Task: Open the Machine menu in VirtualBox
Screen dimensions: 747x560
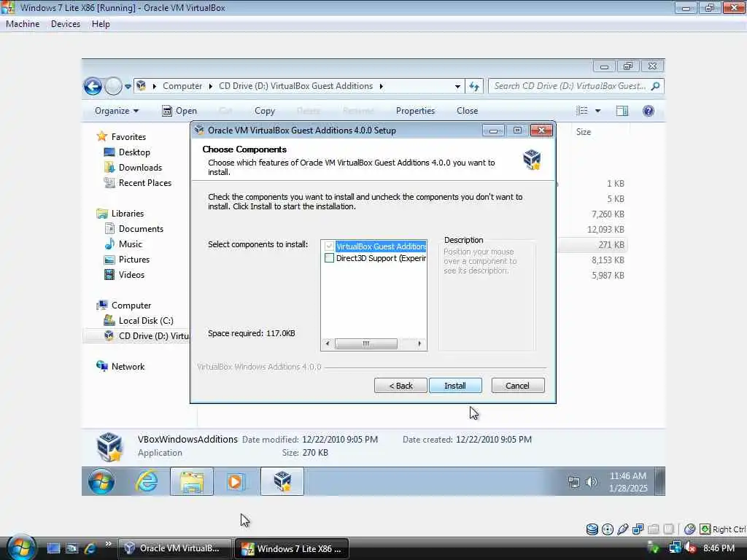Action: click(x=23, y=24)
